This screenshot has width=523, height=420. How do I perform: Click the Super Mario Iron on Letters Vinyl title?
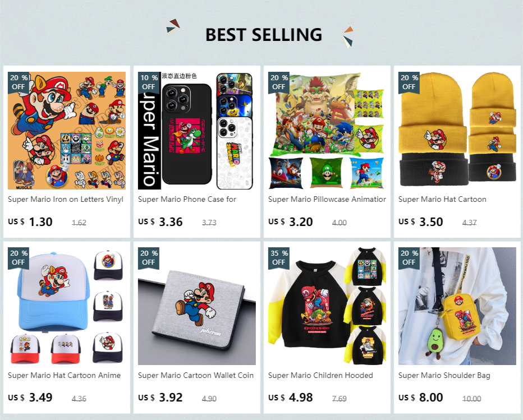pos(66,199)
